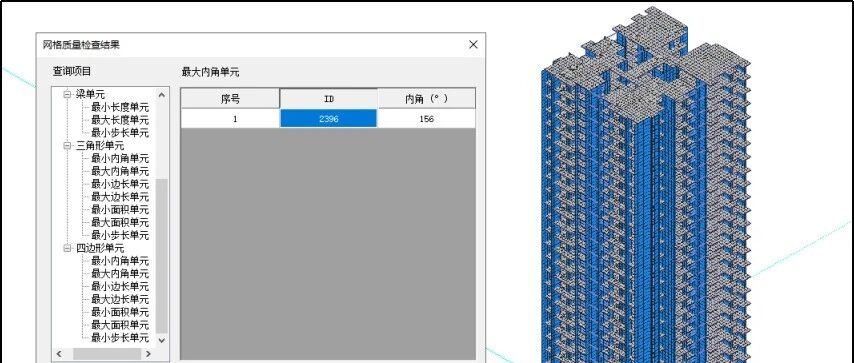Sort by the ID column header

(x=328, y=99)
